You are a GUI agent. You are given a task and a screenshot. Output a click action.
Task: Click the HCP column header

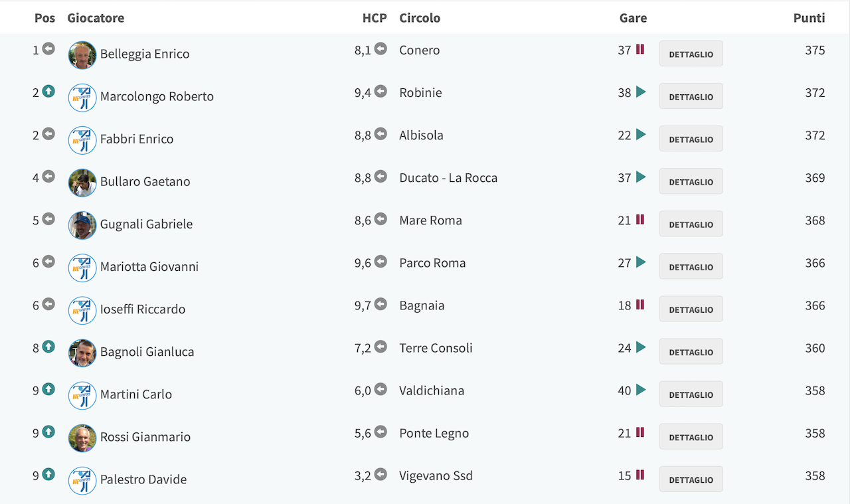pos(375,18)
